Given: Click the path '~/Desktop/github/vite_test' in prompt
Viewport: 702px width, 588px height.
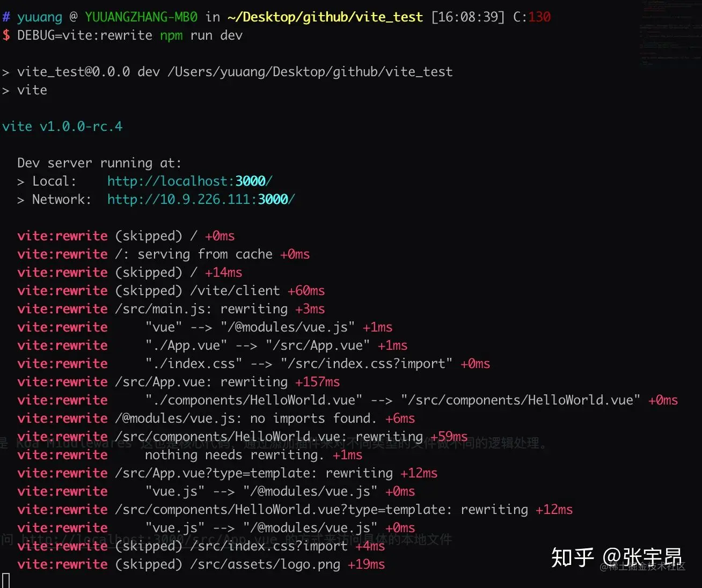Looking at the screenshot, I should (325, 17).
